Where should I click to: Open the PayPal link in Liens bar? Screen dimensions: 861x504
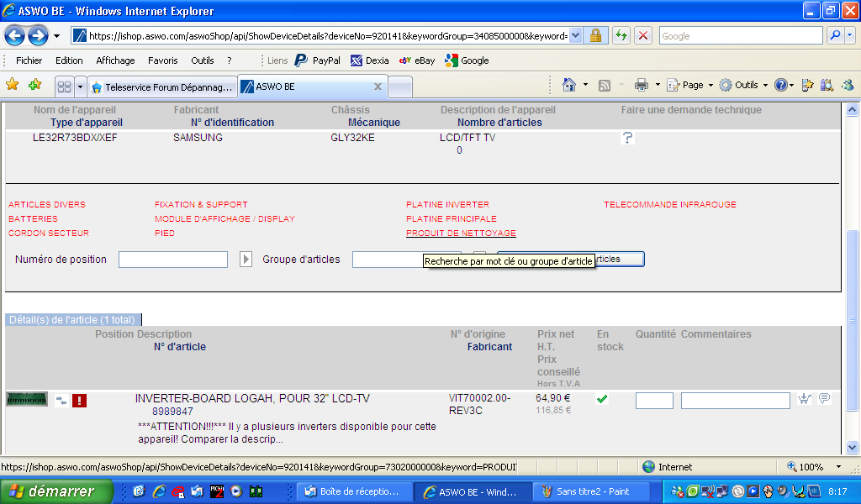click(318, 60)
